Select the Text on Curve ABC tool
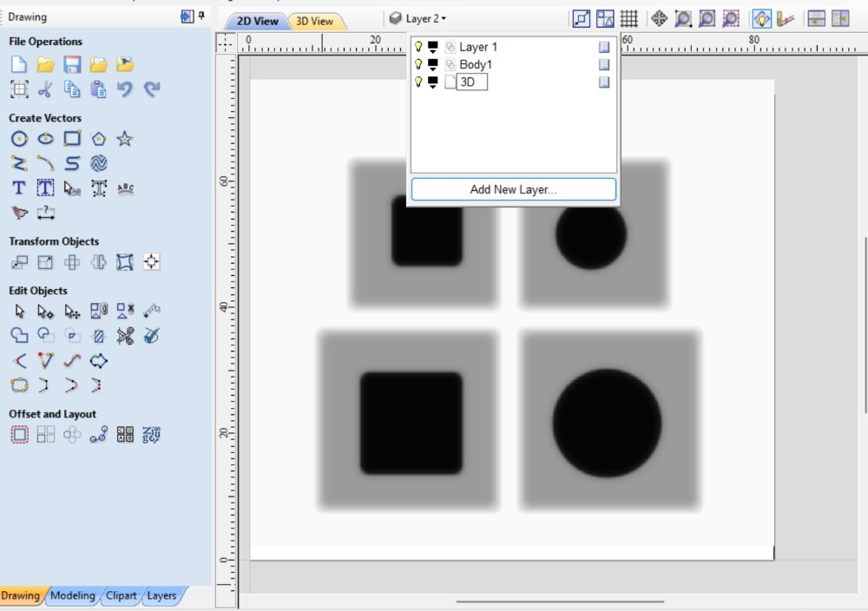Screen dimensions: 868x611 coord(126,188)
